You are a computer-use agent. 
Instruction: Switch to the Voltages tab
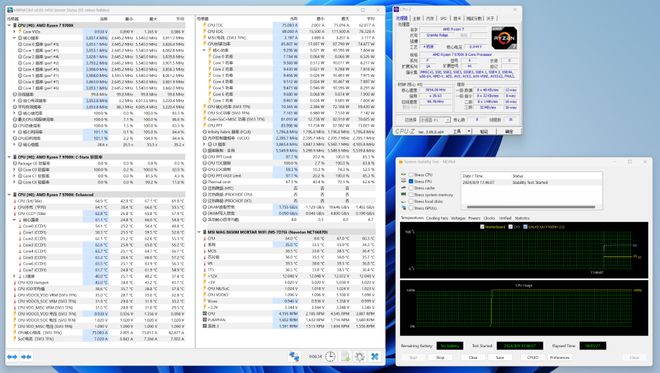coord(458,218)
